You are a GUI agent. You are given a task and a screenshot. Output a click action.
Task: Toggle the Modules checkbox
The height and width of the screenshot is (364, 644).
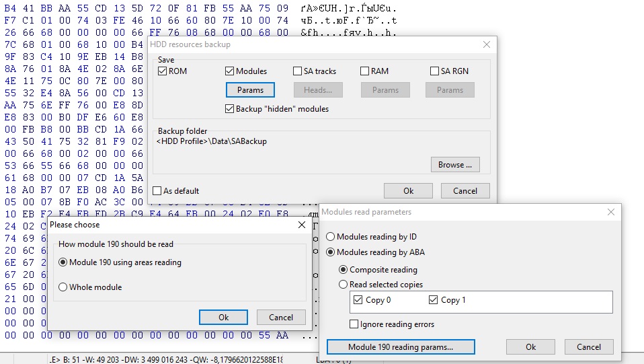click(x=230, y=71)
